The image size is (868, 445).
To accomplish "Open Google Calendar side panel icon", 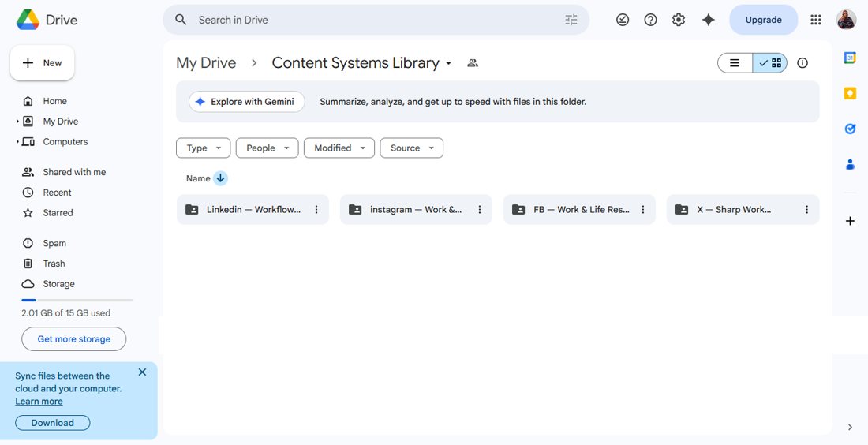I will 850,58.
